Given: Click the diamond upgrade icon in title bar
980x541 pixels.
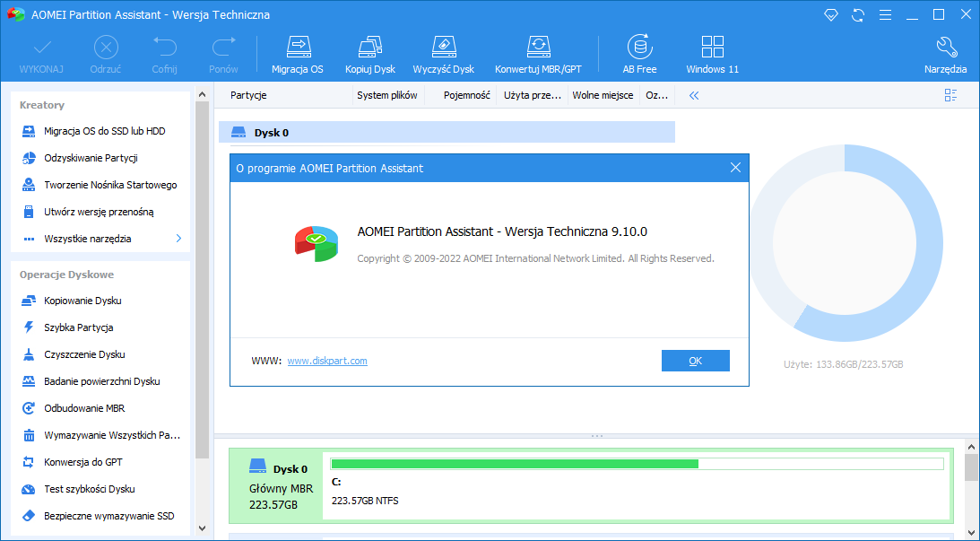Looking at the screenshot, I should click(x=830, y=15).
